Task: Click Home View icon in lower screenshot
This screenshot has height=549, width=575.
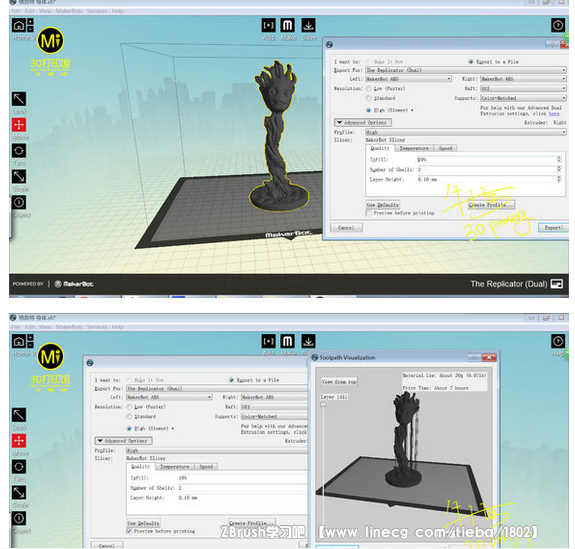Action: click(x=19, y=341)
